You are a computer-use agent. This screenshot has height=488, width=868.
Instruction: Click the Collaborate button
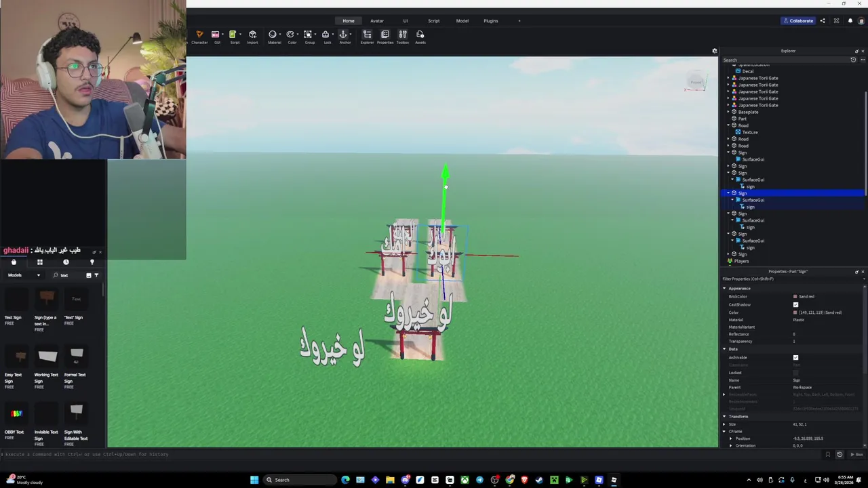click(x=797, y=21)
